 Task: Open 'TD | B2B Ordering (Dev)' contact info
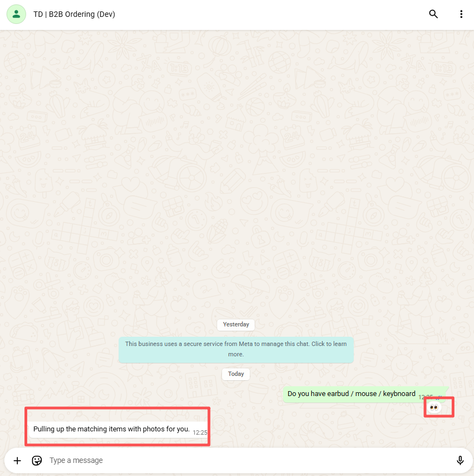tap(74, 14)
